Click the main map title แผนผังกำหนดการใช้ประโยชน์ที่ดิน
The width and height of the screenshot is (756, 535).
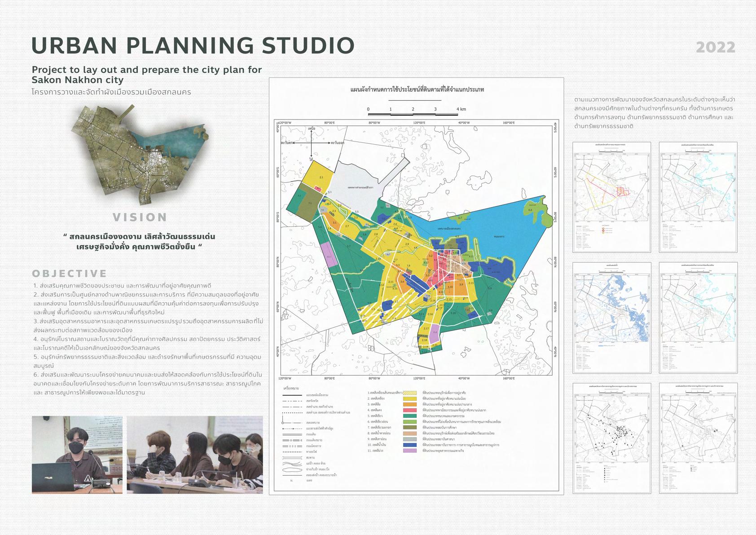point(417,90)
